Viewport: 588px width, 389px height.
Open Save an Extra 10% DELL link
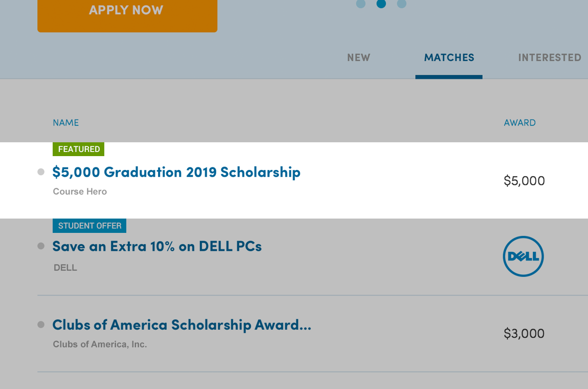[x=157, y=246]
